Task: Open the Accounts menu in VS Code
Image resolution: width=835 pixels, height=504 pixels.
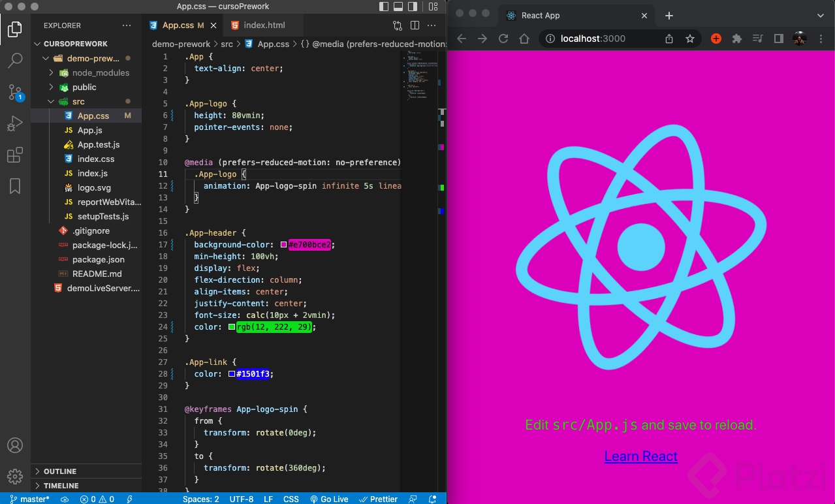Action: [15, 445]
